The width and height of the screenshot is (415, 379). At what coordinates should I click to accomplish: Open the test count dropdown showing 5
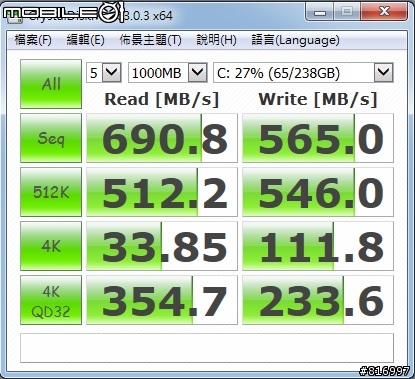[x=104, y=72]
